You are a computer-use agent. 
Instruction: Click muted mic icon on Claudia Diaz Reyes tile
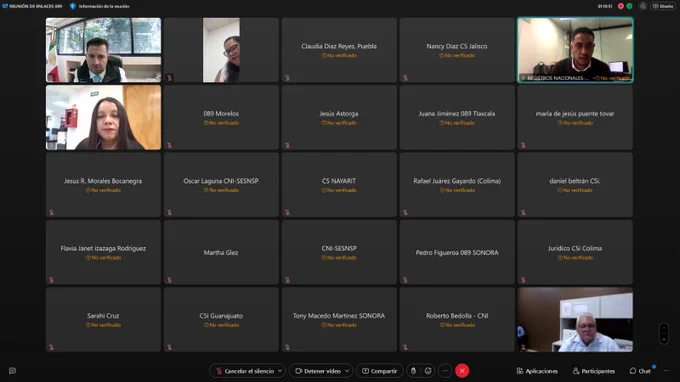pyautogui.click(x=287, y=78)
